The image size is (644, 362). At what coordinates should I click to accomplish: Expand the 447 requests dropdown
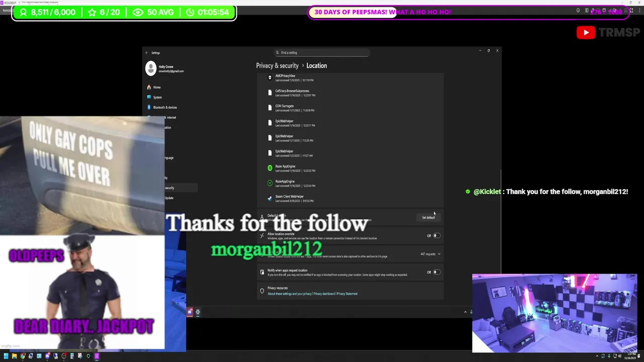[430, 254]
